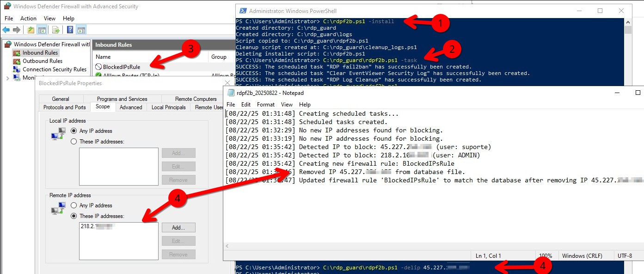Click the 'C:\rdpf2b.ps1 -install' command in PowerShell

pyautogui.click(x=359, y=21)
